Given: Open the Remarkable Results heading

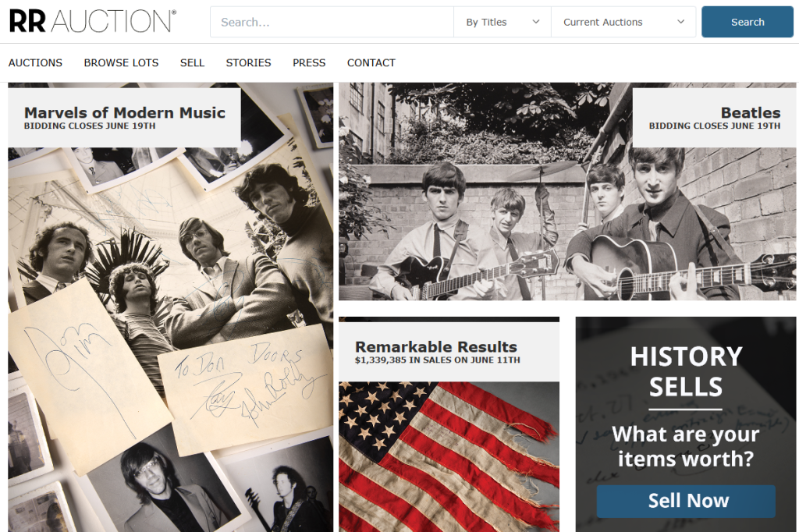Looking at the screenshot, I should (x=436, y=347).
